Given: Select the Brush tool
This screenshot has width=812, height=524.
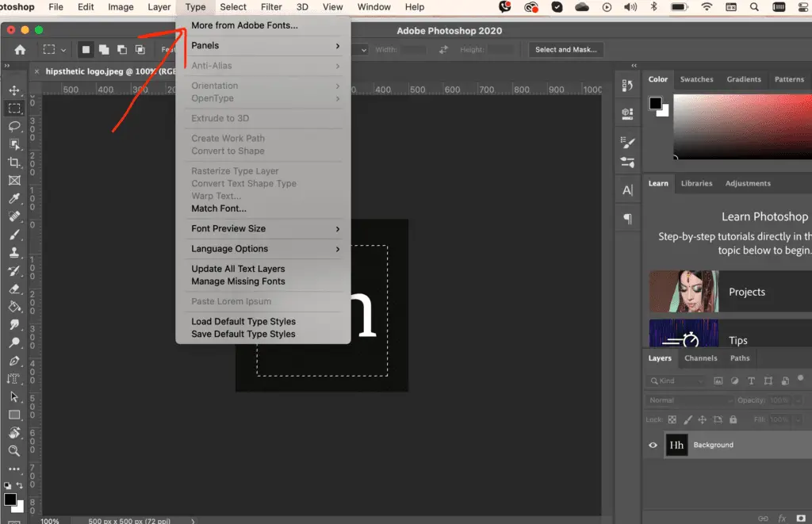Looking at the screenshot, I should 14,235.
